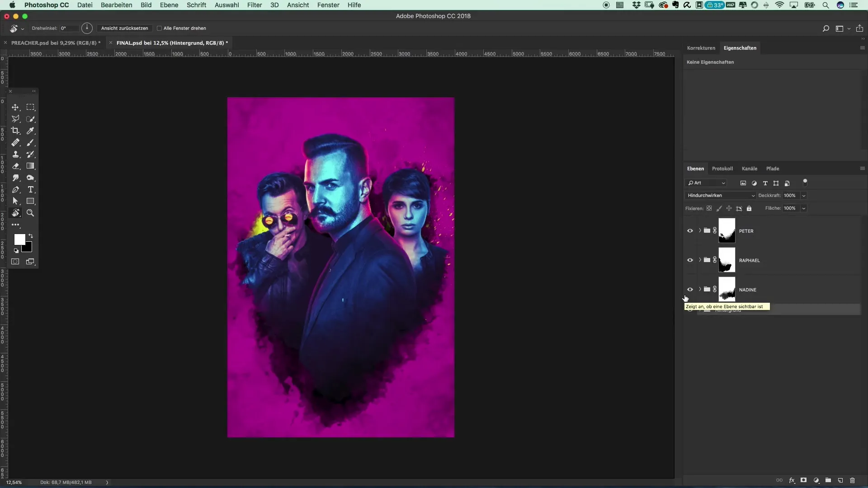Image resolution: width=868 pixels, height=488 pixels.
Task: Select the Rectangular Marquee tool
Action: point(30,107)
